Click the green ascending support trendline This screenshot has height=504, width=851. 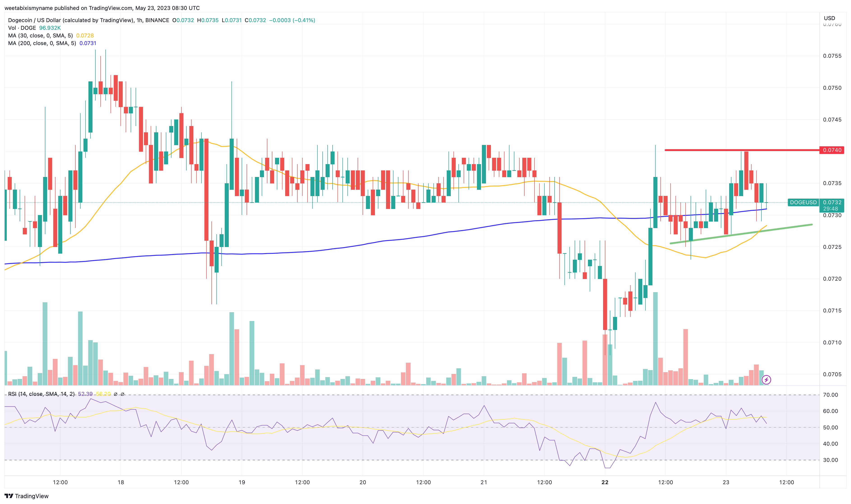click(x=741, y=234)
